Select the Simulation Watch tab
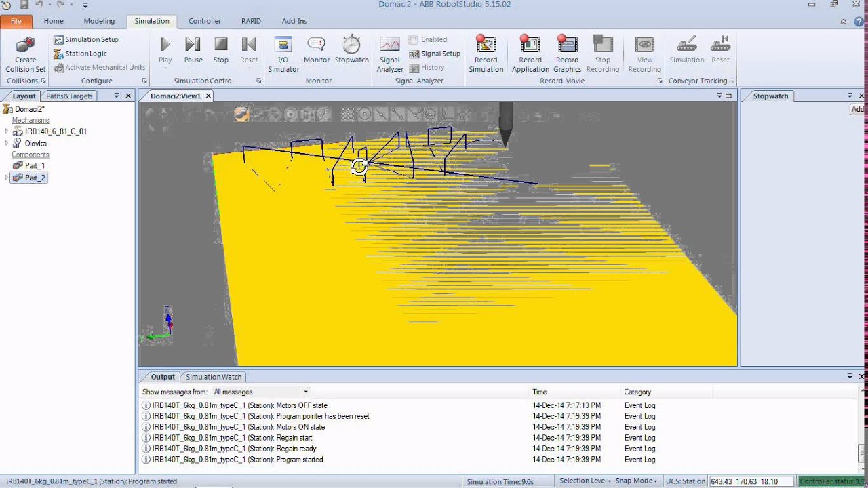Screen dimensions: 868x488 click(213, 377)
